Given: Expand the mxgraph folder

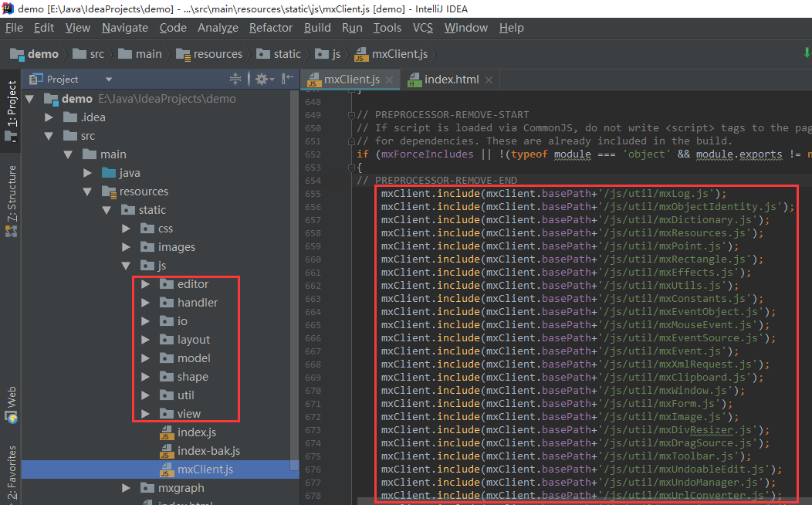Looking at the screenshot, I should [126, 488].
